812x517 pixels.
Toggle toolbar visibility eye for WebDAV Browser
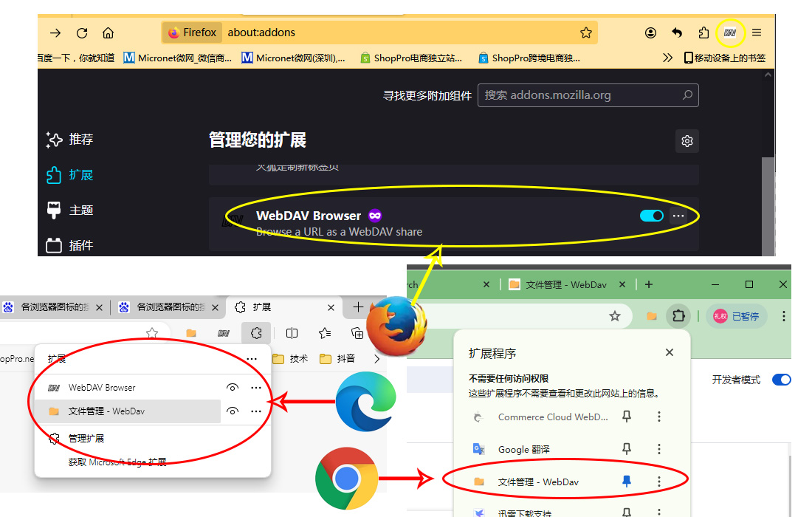coord(233,388)
